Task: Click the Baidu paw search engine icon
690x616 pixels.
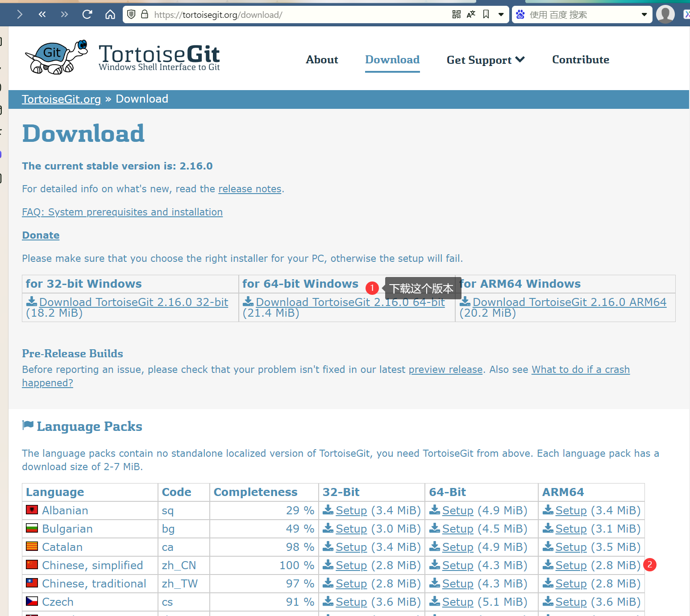Action: click(x=520, y=15)
